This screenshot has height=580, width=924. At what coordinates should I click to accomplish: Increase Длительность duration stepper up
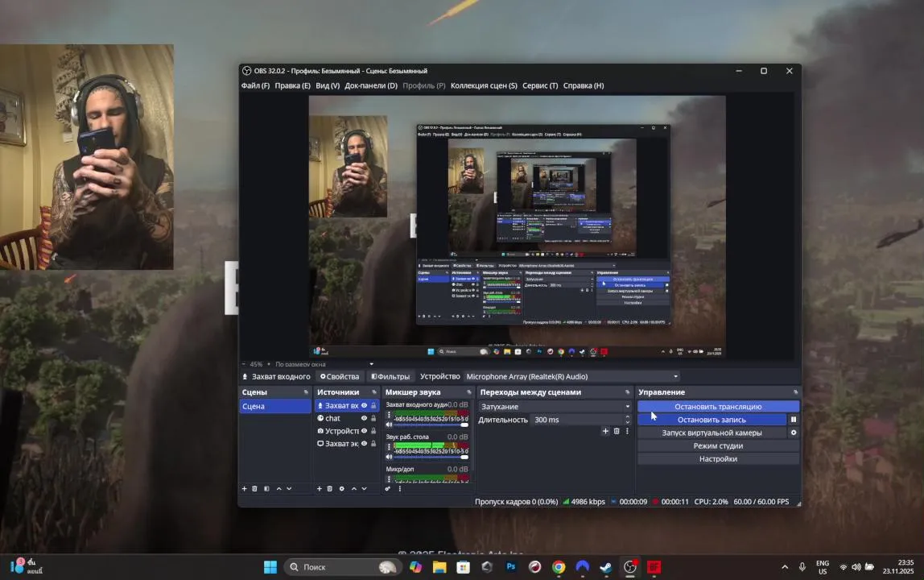click(627, 416)
